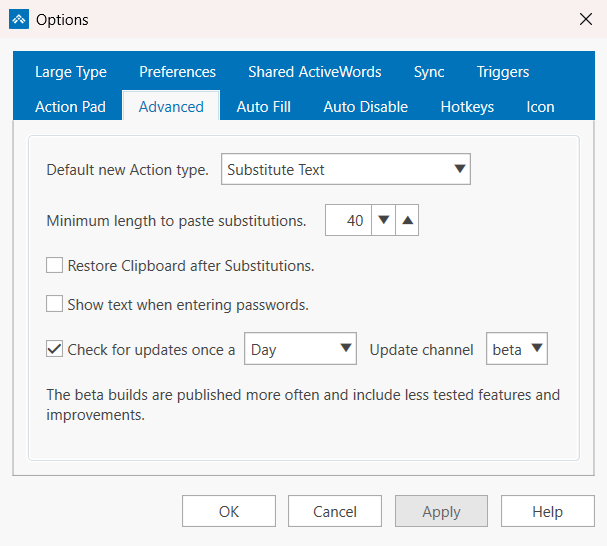
Task: Decrease minimum paste length with down arrow
Action: 383,220
